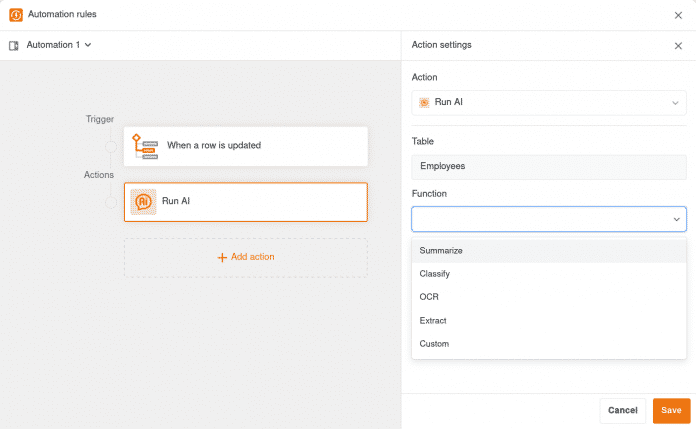The height and width of the screenshot is (429, 696).
Task: Pick OCR from the function list
Action: [429, 297]
